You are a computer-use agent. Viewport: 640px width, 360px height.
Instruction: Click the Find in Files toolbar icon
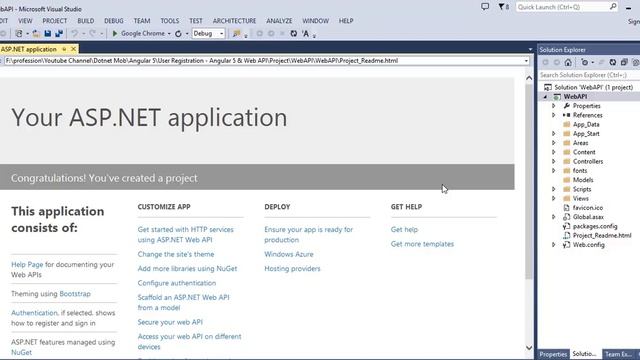tap(236, 34)
